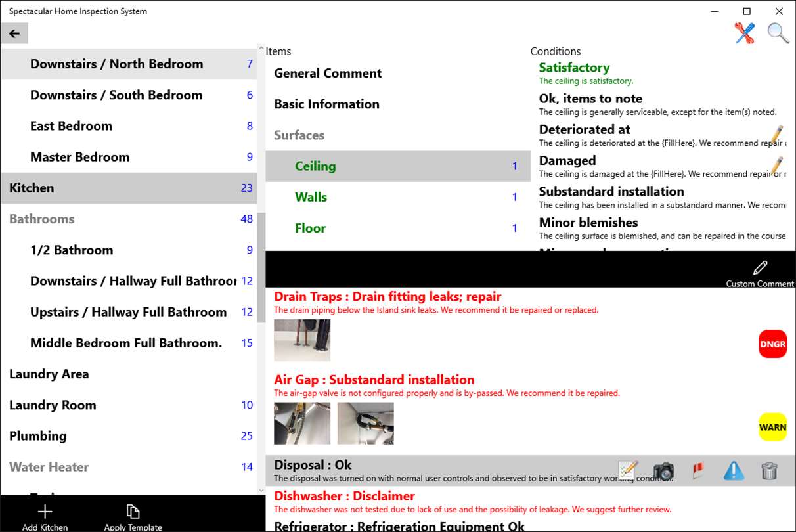796x532 pixels.
Task: Choose Minor blemishes condition
Action: [662, 228]
